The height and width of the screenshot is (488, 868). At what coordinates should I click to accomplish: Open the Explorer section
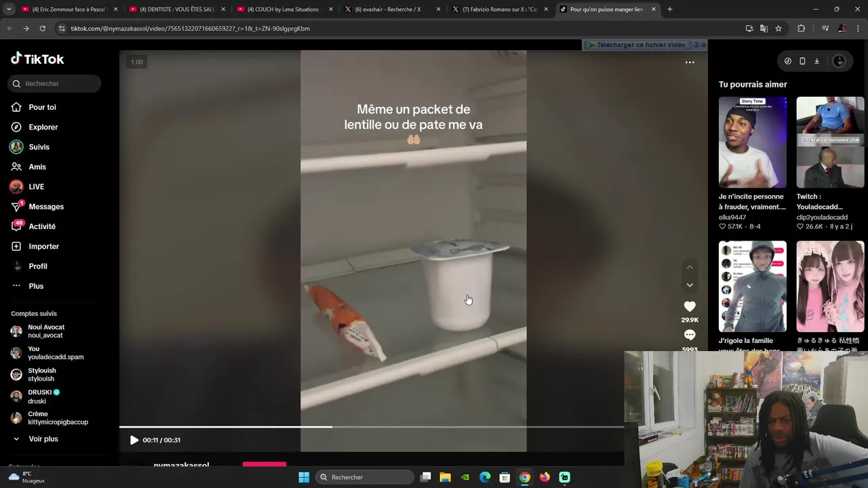coord(43,127)
